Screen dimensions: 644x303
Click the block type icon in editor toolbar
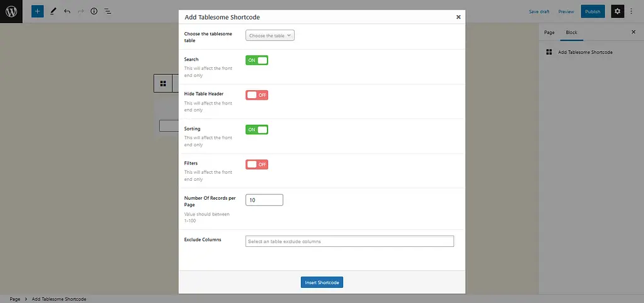click(163, 83)
